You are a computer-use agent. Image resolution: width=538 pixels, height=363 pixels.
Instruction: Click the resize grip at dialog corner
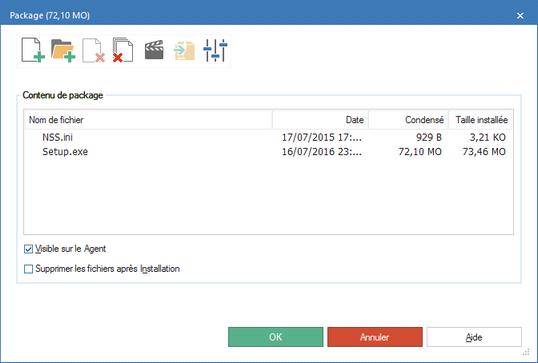[526, 352]
